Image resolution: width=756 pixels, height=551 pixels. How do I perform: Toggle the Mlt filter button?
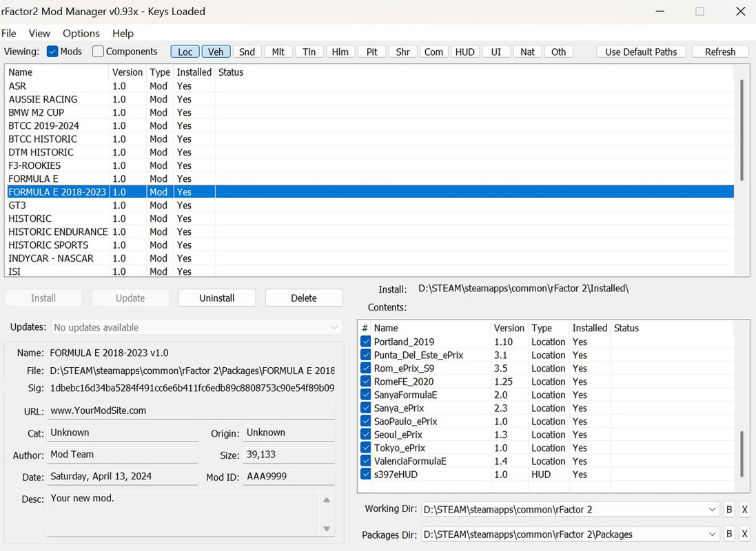[x=278, y=52]
